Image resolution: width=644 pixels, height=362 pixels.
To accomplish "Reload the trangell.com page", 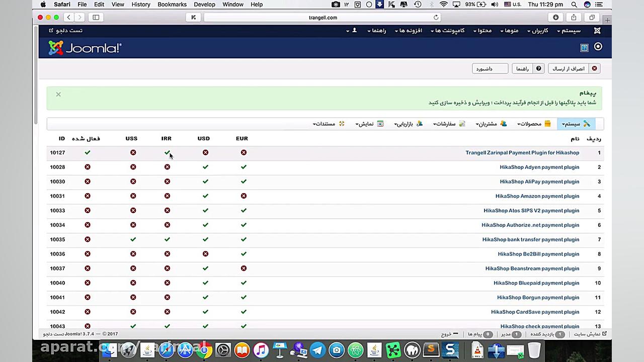I will pyautogui.click(x=436, y=17).
